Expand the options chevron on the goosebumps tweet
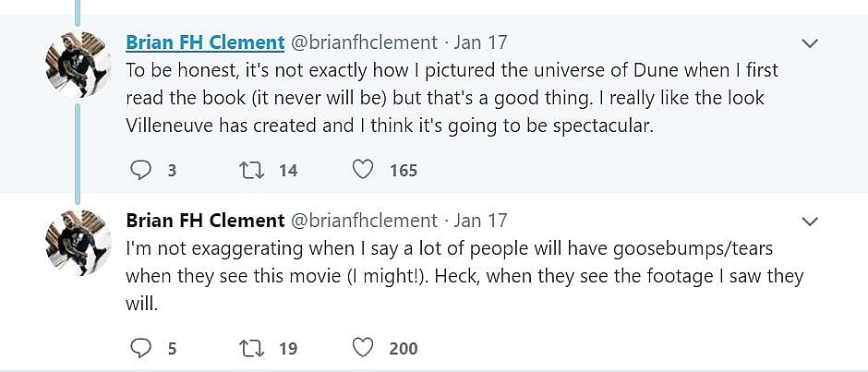 (x=810, y=222)
